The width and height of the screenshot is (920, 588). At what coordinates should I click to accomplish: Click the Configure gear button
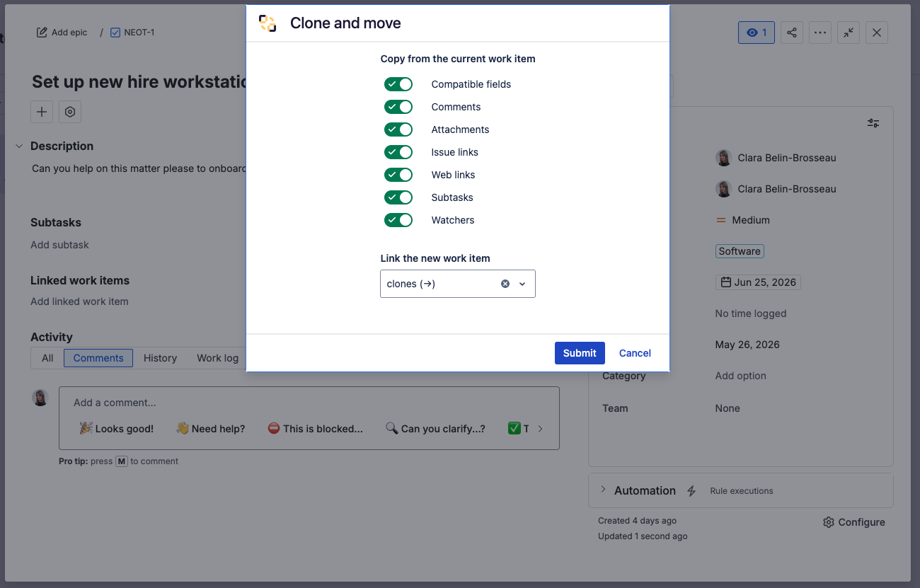click(854, 522)
